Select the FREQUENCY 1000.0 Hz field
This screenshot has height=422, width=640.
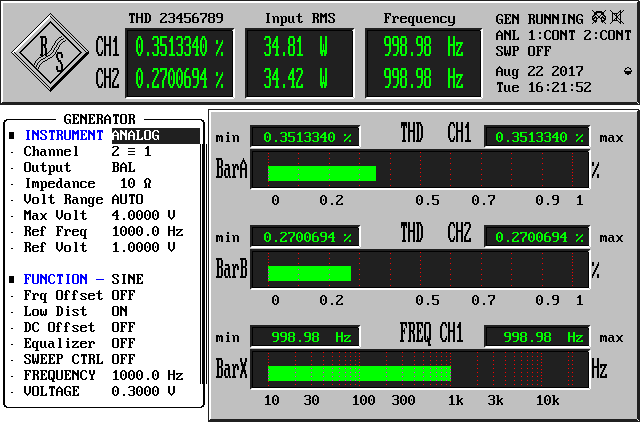(147, 375)
